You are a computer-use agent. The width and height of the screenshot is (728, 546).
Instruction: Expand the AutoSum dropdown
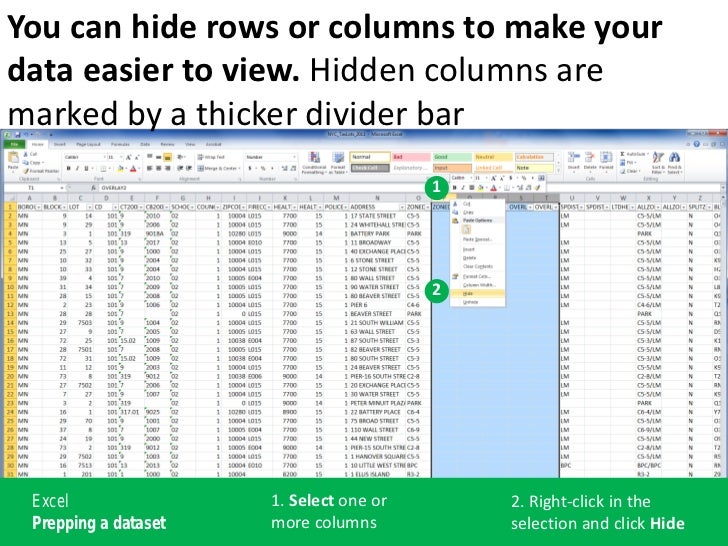(647, 154)
